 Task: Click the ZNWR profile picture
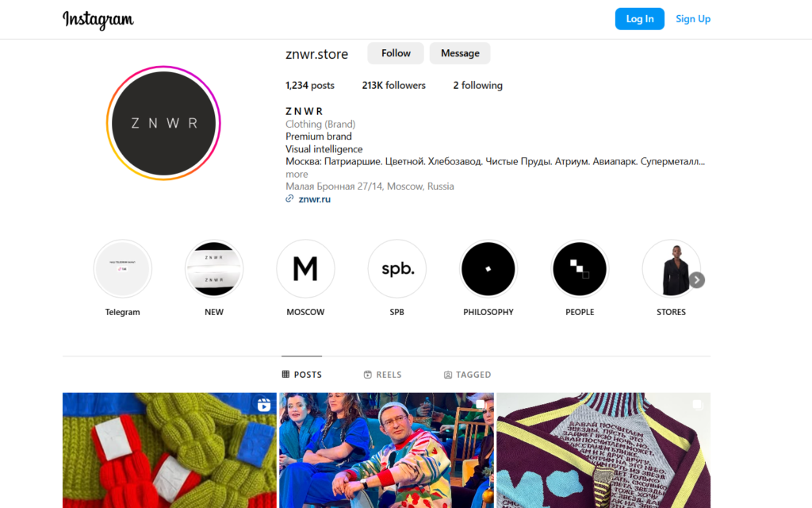163,123
